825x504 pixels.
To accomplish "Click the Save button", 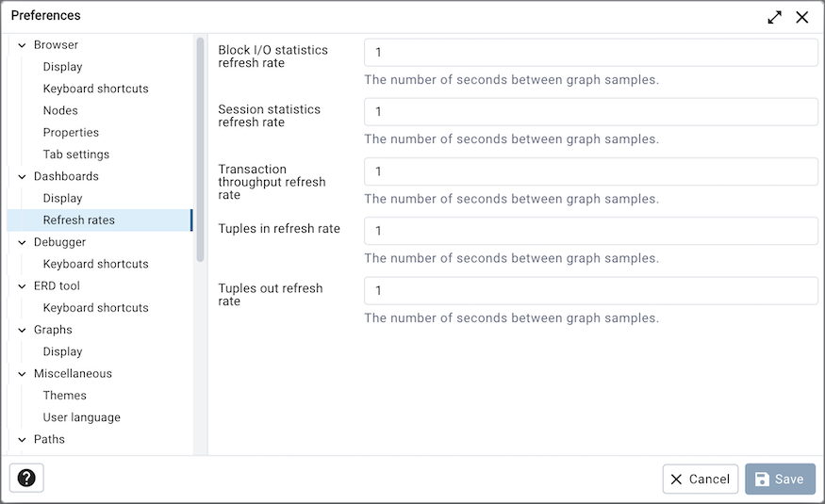I will [780, 479].
